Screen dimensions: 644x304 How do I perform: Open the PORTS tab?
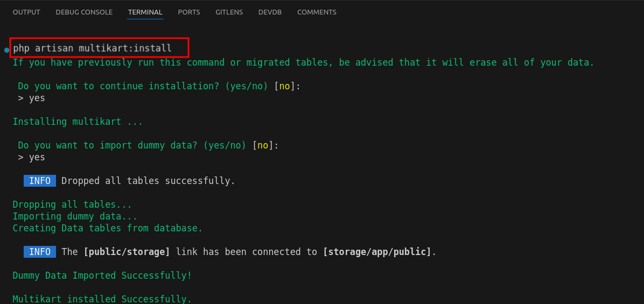[188, 12]
